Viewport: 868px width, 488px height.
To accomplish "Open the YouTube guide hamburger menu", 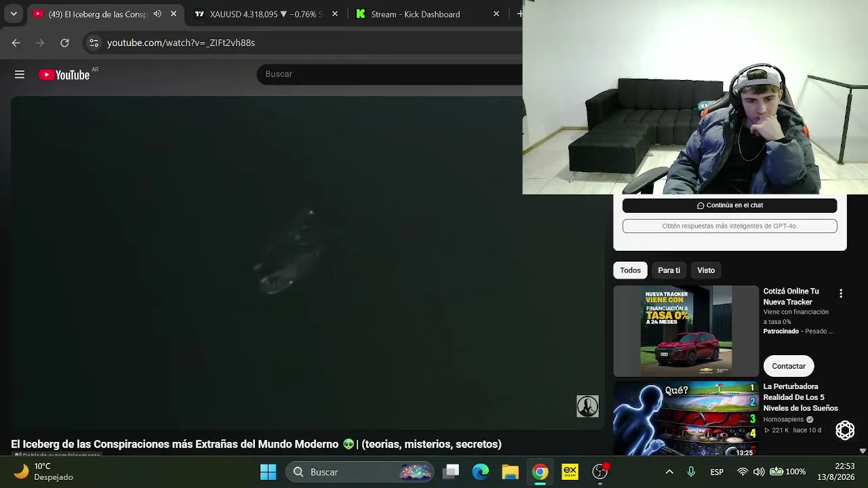I will pos(20,75).
